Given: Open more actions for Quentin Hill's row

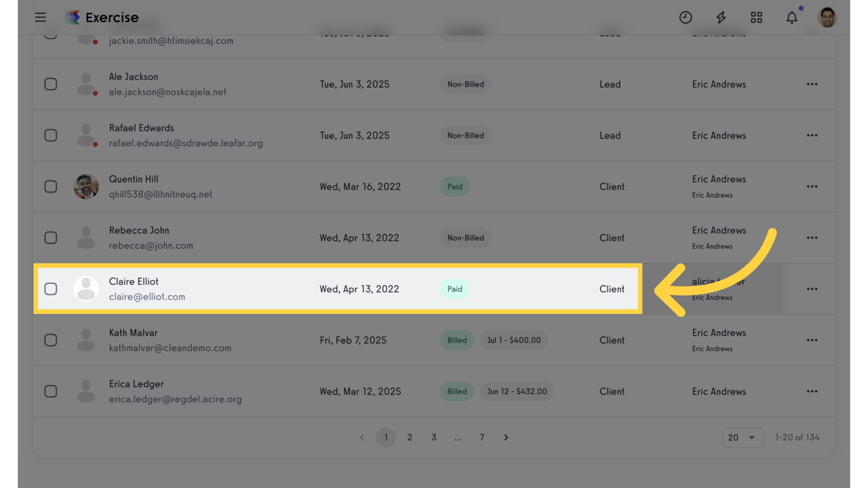Looking at the screenshot, I should pos(811,186).
